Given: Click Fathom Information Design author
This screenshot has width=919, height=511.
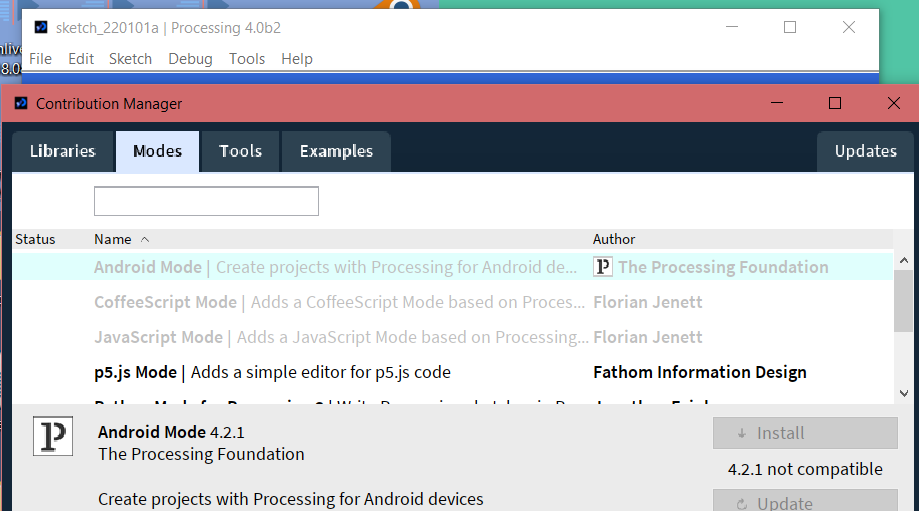Looking at the screenshot, I should (700, 372).
